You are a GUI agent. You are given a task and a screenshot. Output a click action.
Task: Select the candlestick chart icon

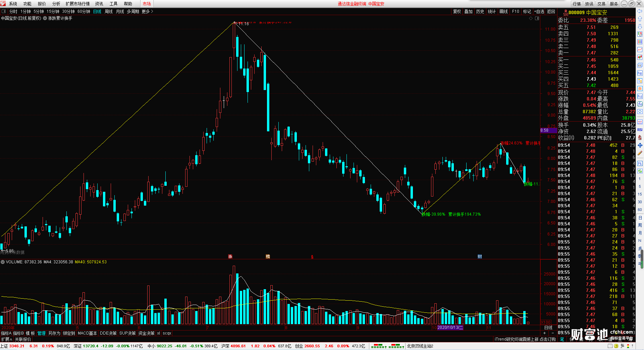tap(640, 57)
